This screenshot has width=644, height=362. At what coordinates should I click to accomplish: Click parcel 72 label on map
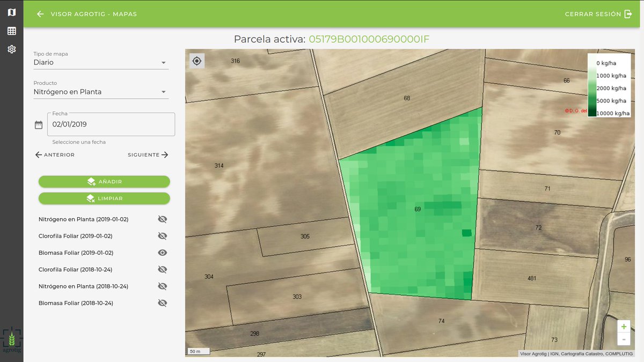538,228
